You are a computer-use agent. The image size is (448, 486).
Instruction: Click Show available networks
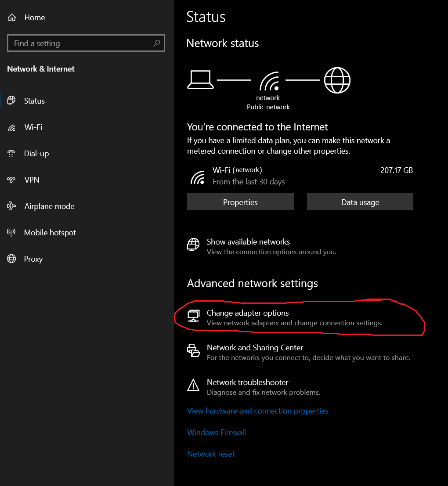(x=262, y=246)
